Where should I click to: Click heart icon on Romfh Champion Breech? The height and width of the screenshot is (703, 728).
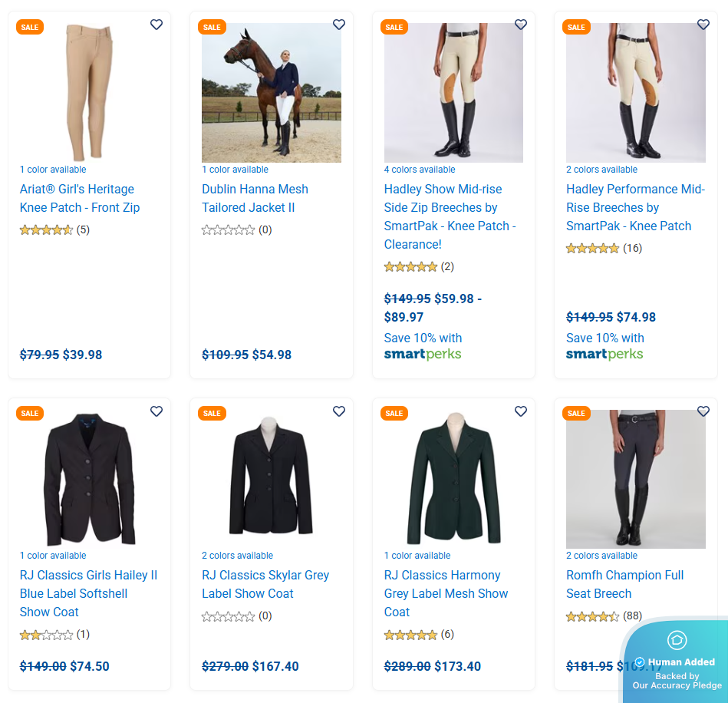(x=703, y=411)
